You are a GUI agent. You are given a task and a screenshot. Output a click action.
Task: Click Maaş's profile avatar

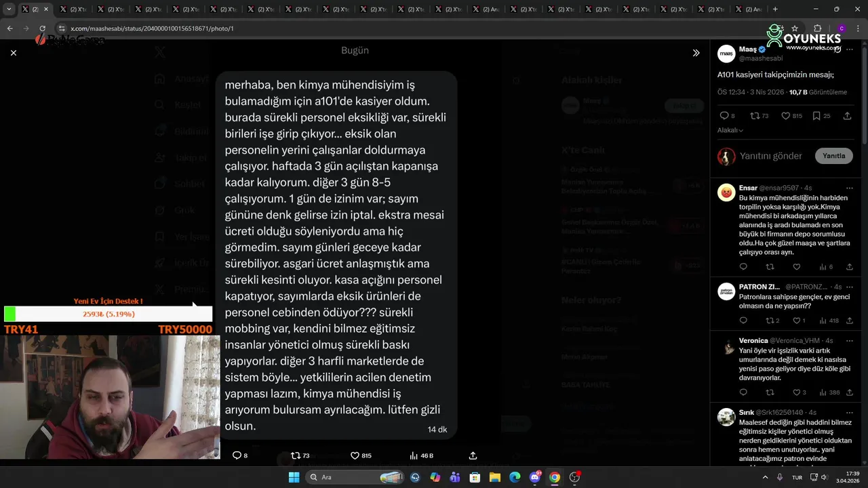point(726,54)
